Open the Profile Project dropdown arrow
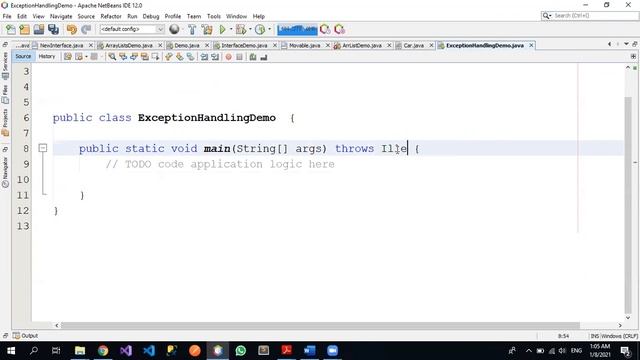Screen dimensions: 640x360 [269, 29]
